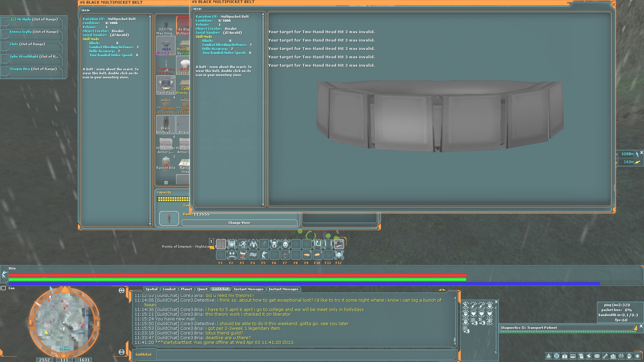The width and height of the screenshot is (644, 362).
Task: Click the rifle shooter icon in slot F5
Action: pos(264,255)
